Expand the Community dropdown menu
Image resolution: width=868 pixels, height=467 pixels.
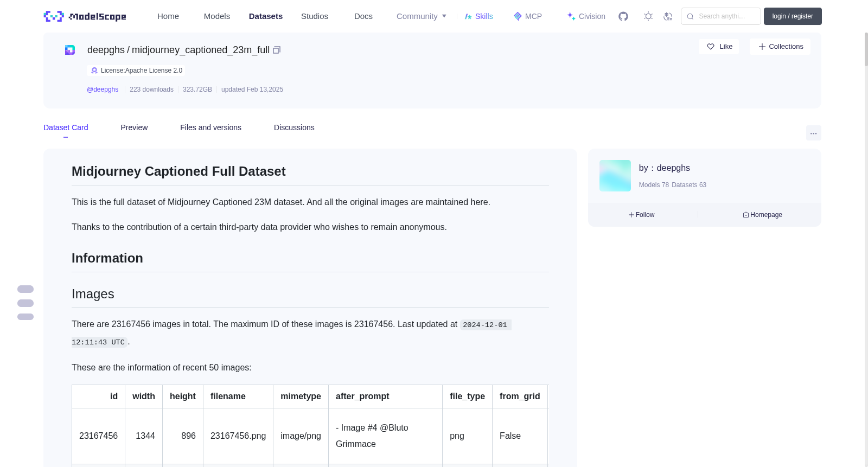(422, 16)
